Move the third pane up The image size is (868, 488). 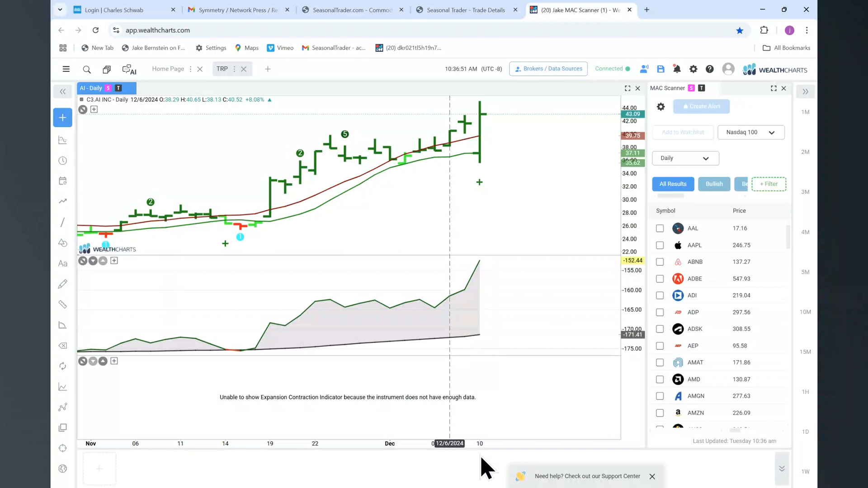103,361
